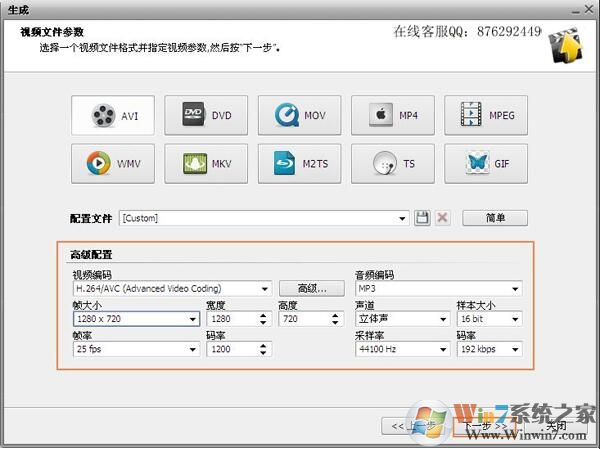Minimize the 生成 dialog window
603x449 pixels.
pyautogui.click(x=575, y=10)
